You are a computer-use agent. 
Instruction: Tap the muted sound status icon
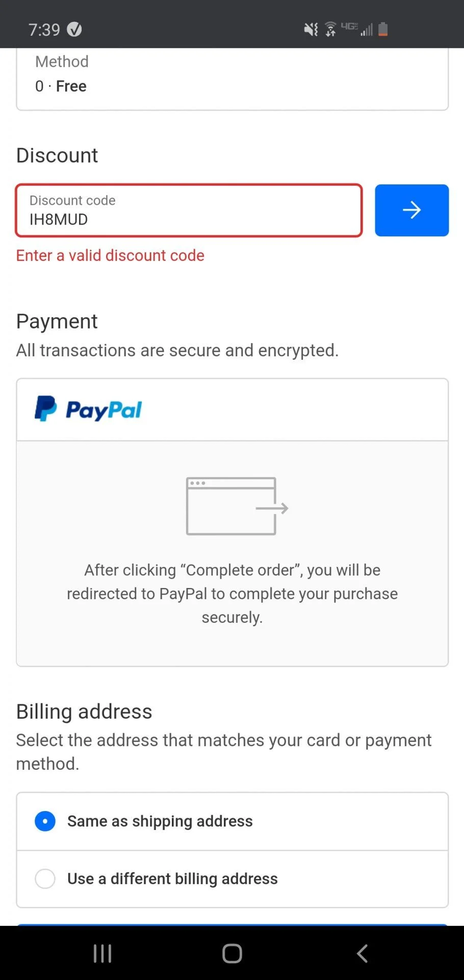tap(311, 30)
